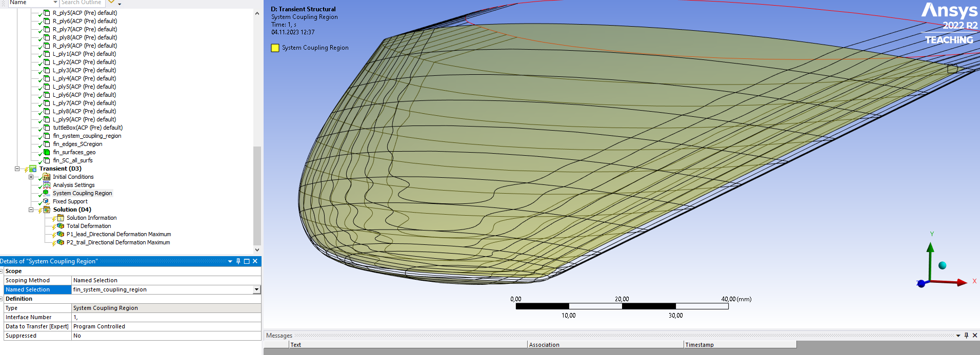This screenshot has width=980, height=355.
Task: Sort messages by the Timestamp column
Action: point(740,345)
